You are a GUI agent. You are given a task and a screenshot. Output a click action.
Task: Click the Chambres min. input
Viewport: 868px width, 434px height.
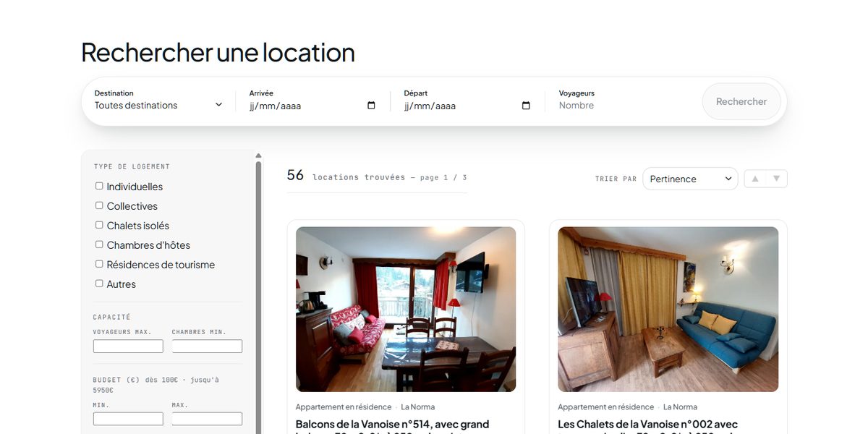pos(207,346)
